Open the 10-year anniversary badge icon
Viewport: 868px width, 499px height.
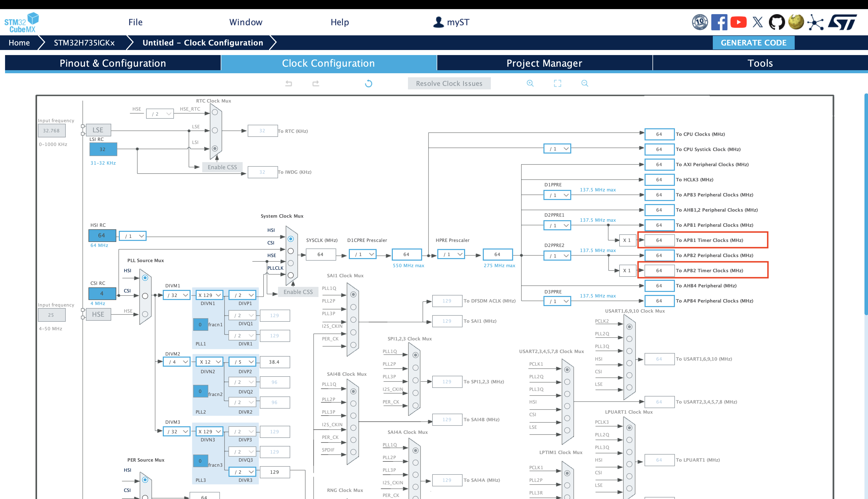click(700, 22)
